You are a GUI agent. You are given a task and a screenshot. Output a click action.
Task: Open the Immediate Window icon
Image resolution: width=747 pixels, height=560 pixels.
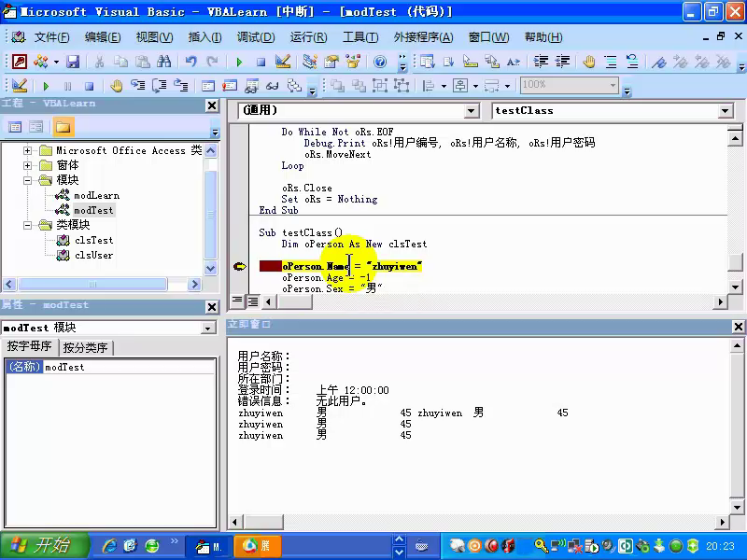point(229,86)
